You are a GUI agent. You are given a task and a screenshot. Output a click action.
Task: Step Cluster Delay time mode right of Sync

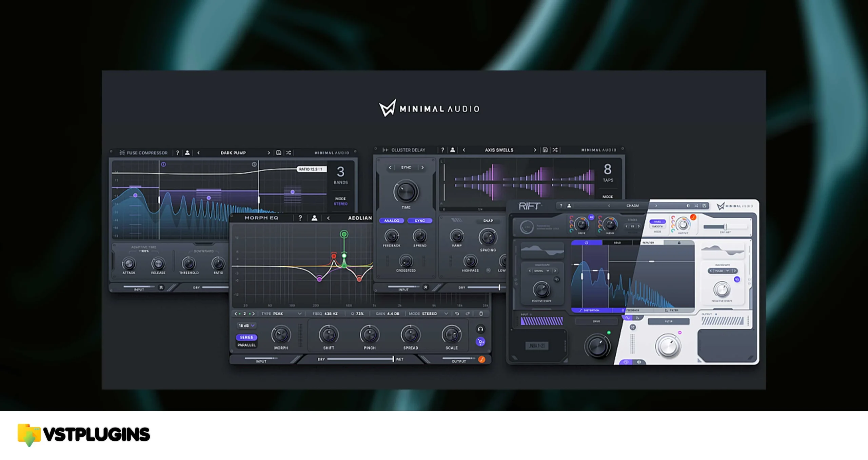422,167
